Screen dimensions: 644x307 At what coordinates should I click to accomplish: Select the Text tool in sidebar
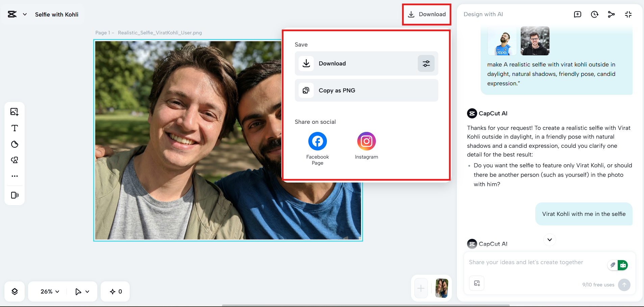[15, 128]
